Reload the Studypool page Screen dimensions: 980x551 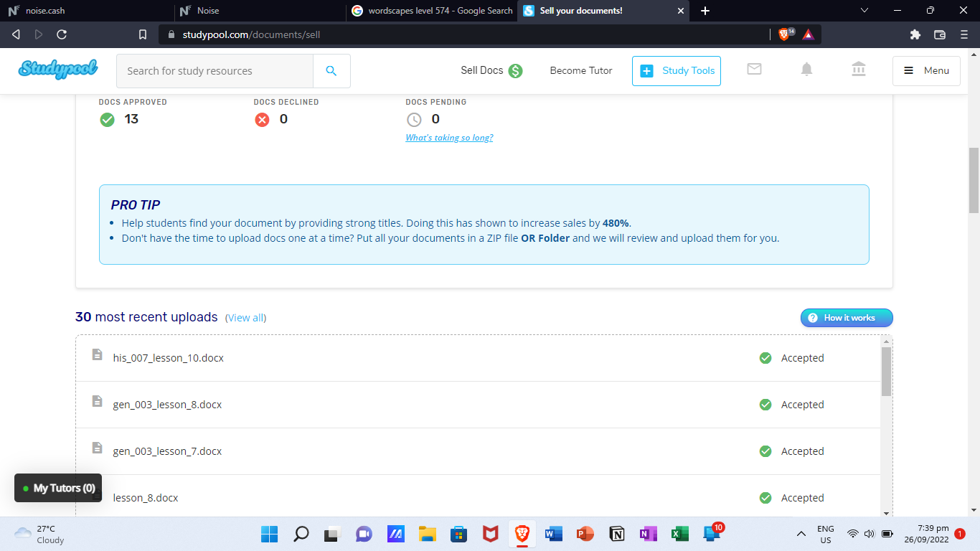pos(62,34)
